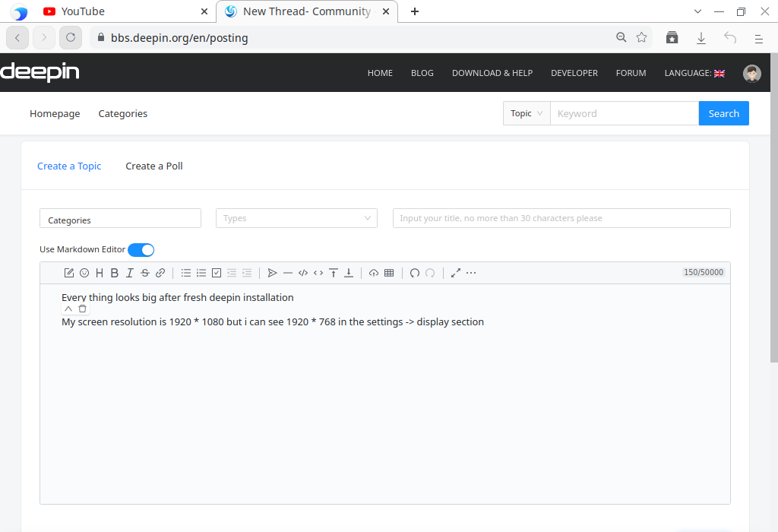This screenshot has height=532, width=778.
Task: Turn off the Use Markdown Editor switch
Action: [141, 249]
